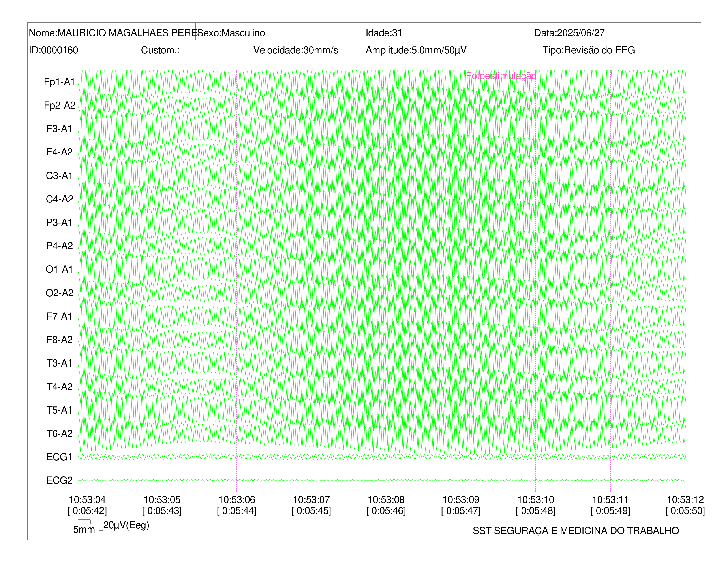728x563 pixels.
Task: Select elapsed time '[ 0:05:48]'
Action: click(x=536, y=511)
